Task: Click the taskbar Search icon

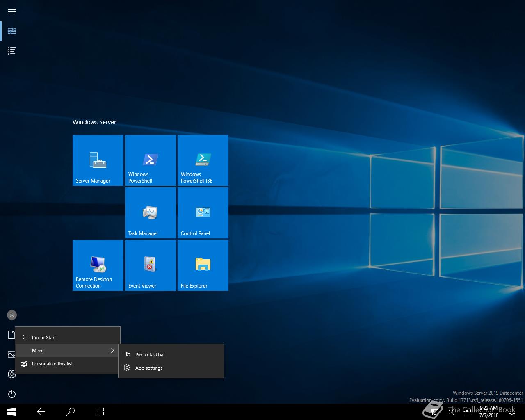Action: pos(71,411)
